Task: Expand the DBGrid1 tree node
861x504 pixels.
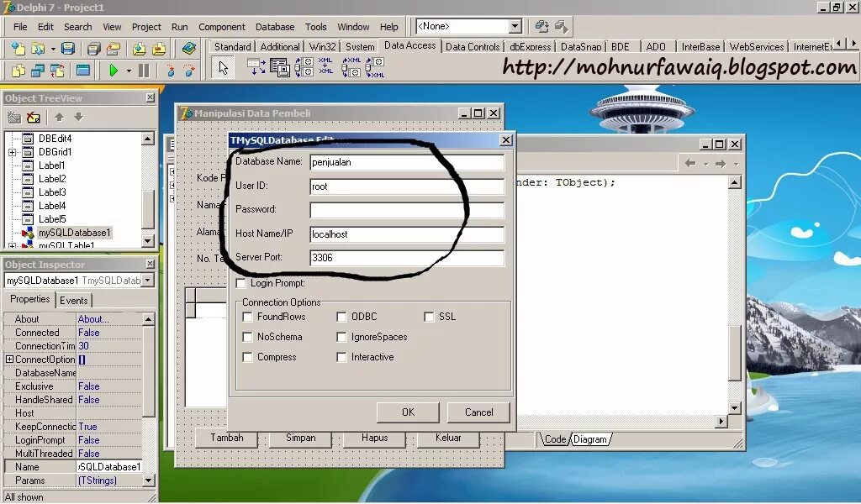Action: tap(12, 152)
